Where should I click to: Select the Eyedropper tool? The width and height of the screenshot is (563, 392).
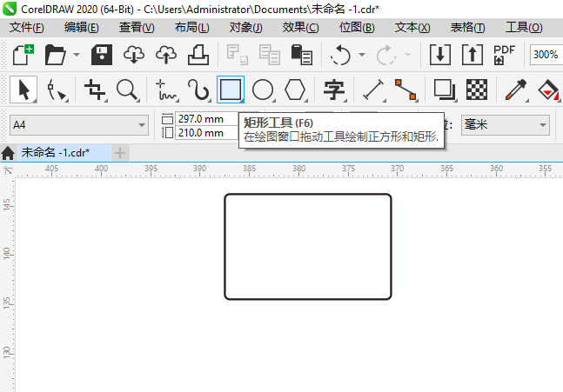[x=517, y=90]
